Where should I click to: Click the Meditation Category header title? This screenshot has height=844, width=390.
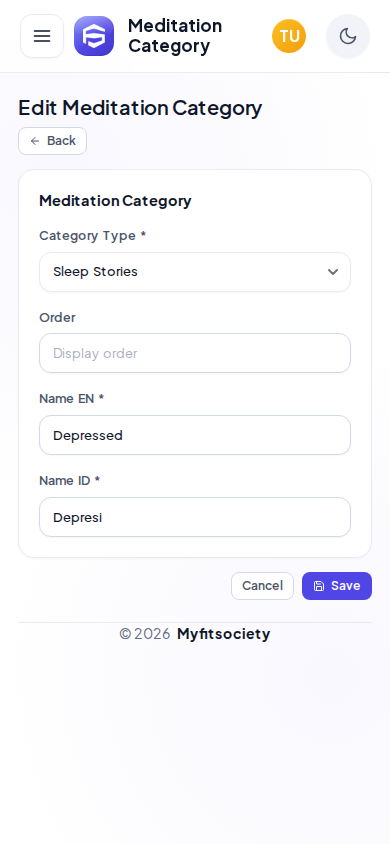click(x=175, y=36)
